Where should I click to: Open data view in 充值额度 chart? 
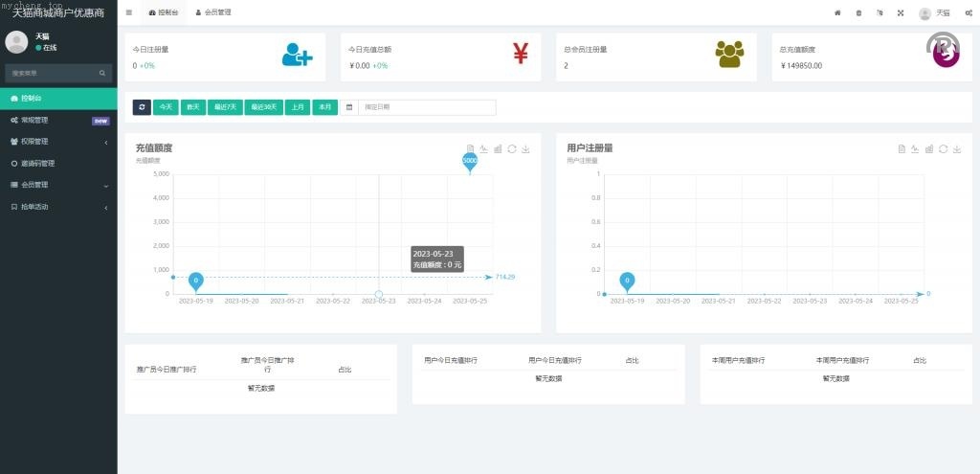(x=470, y=148)
